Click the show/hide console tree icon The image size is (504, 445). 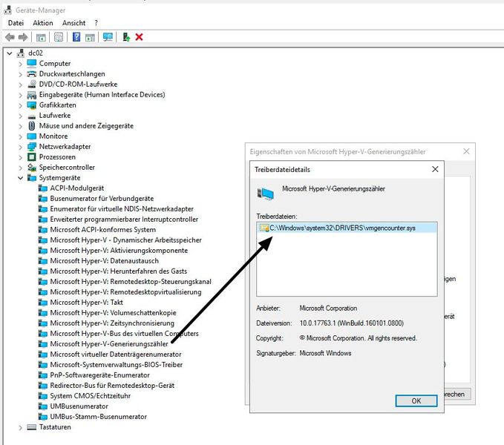(41, 37)
